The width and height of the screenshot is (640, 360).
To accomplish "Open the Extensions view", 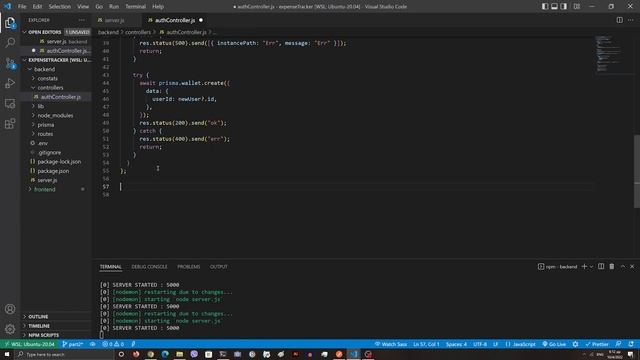I will (10, 124).
